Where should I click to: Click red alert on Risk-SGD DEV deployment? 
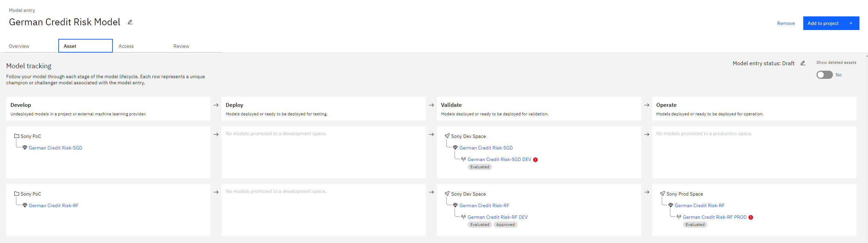535,160
